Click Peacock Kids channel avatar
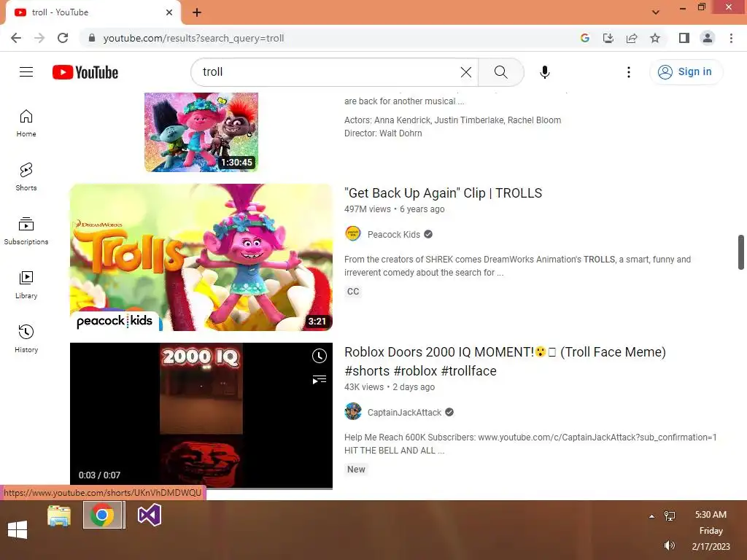This screenshot has width=747, height=560. pos(353,234)
